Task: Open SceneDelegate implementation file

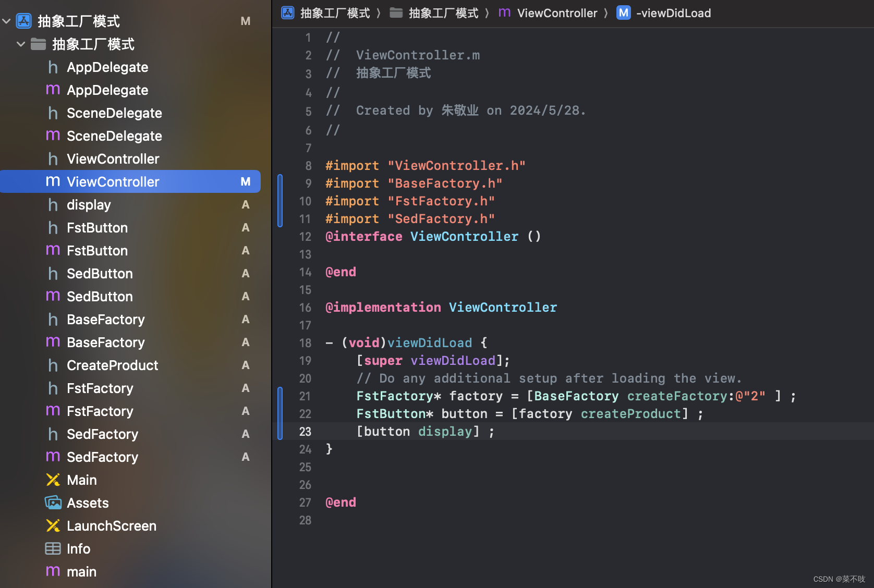Action: click(x=114, y=136)
